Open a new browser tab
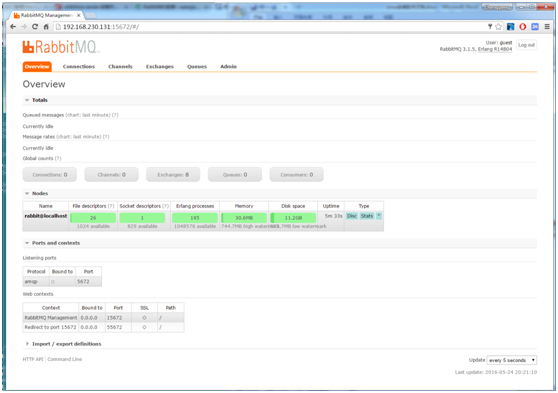 pos(91,15)
